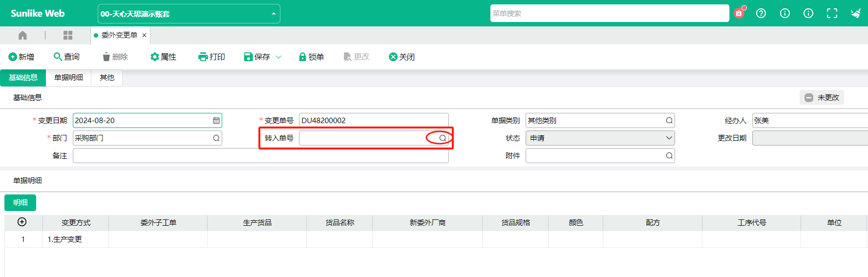Open the 00-天心天思演示账套 account dropdown

click(189, 14)
